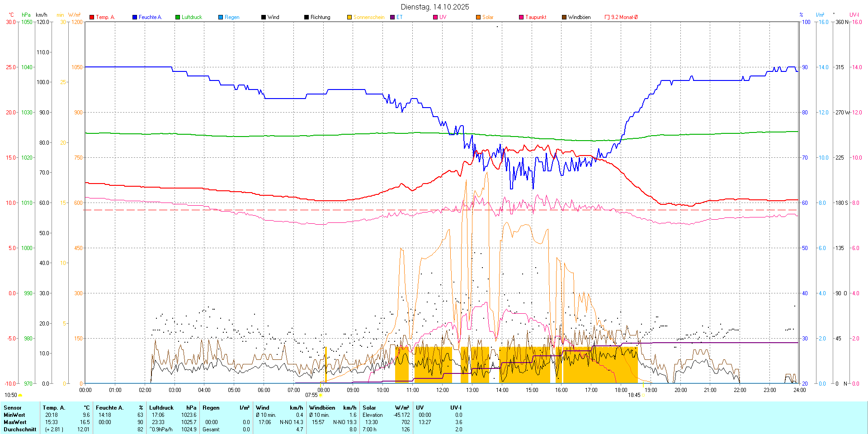Click the sunrise sun icon at 07:55

click(321, 395)
